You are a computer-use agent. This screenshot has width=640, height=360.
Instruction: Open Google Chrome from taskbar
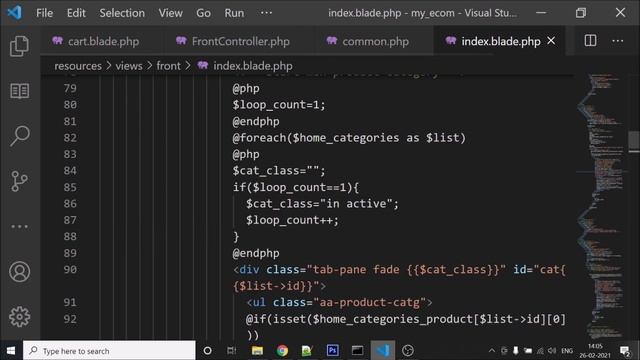pyautogui.click(x=282, y=351)
